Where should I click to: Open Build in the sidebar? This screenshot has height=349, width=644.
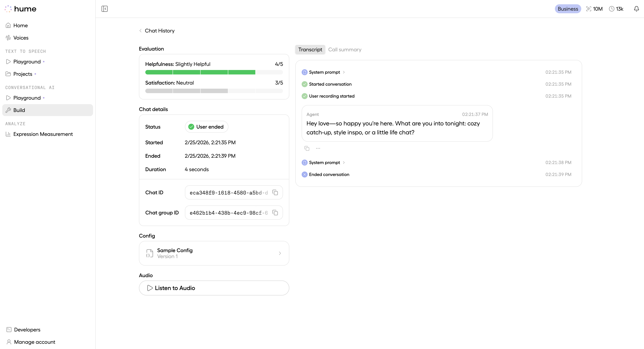pos(19,110)
